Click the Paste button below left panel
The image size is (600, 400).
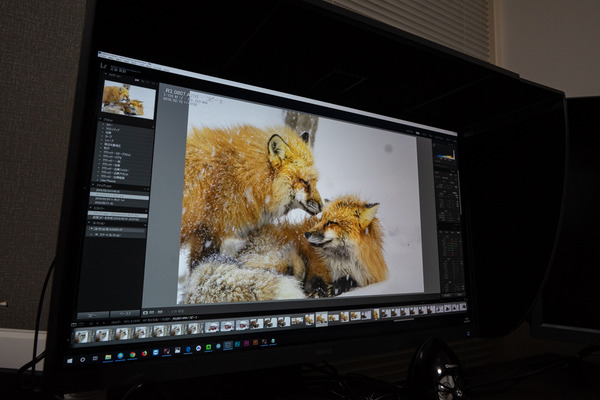click(x=126, y=313)
